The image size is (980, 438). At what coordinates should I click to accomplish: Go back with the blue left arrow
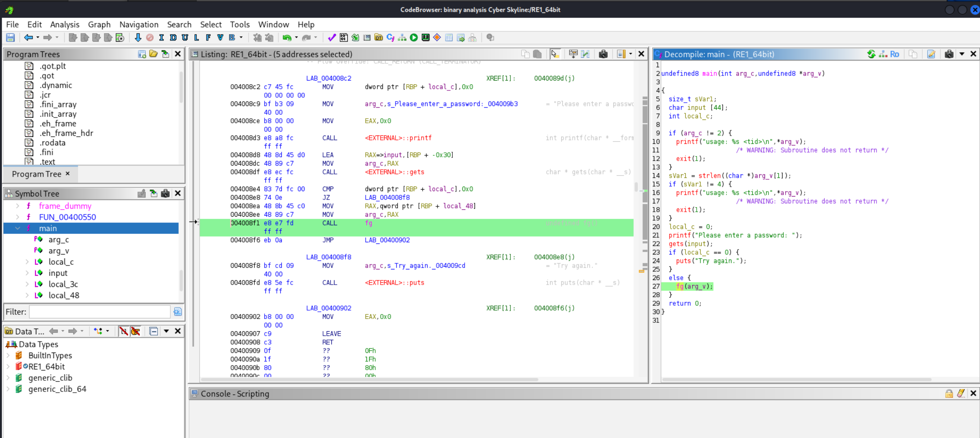(x=28, y=37)
